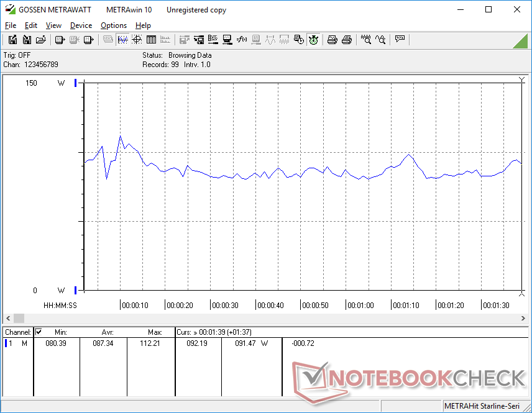Click the bottom cursor marker on the time axis

pyautogui.click(x=522, y=294)
